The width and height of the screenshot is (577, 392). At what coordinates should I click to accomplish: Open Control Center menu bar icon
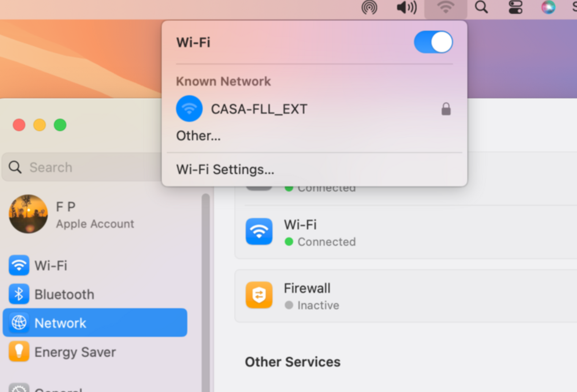[515, 7]
